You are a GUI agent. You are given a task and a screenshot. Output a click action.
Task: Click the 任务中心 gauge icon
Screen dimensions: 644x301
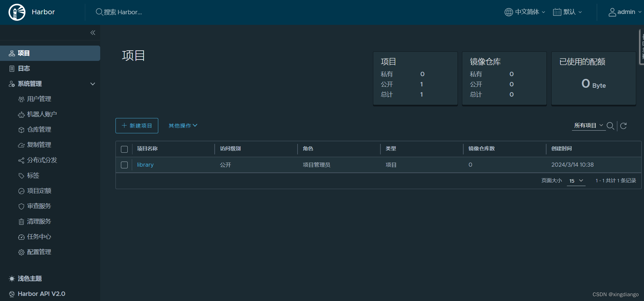pyautogui.click(x=21, y=237)
